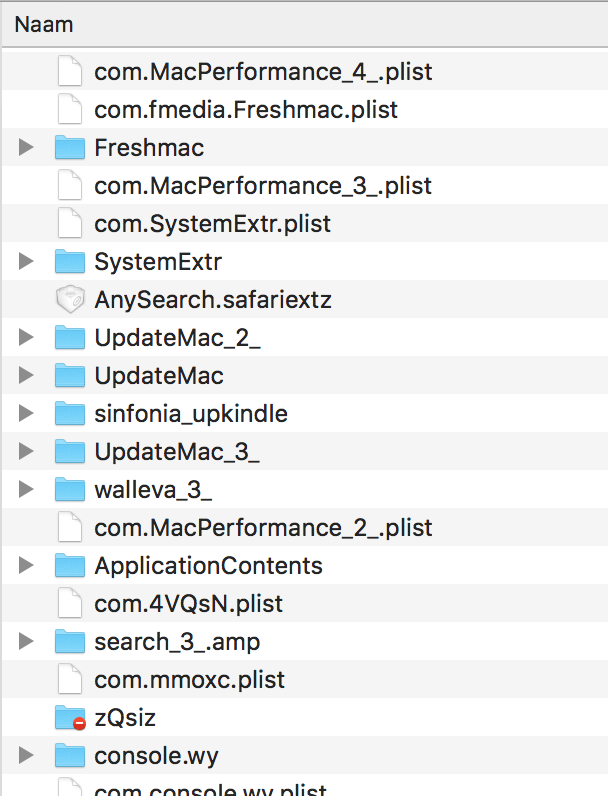Click the UpdateMac_3_ folder icon
608x796 pixels.
[x=70, y=451]
